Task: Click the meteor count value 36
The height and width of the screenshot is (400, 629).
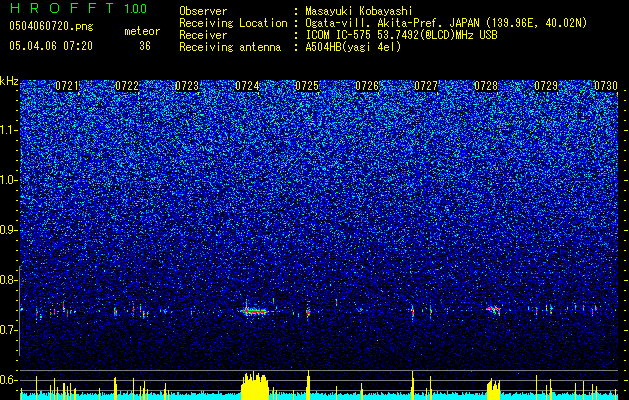Action: (x=145, y=46)
